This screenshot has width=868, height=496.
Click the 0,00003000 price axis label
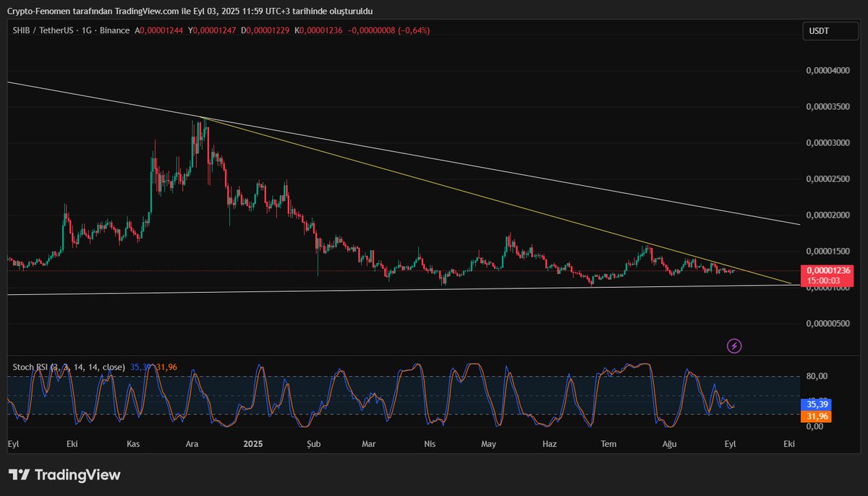828,142
